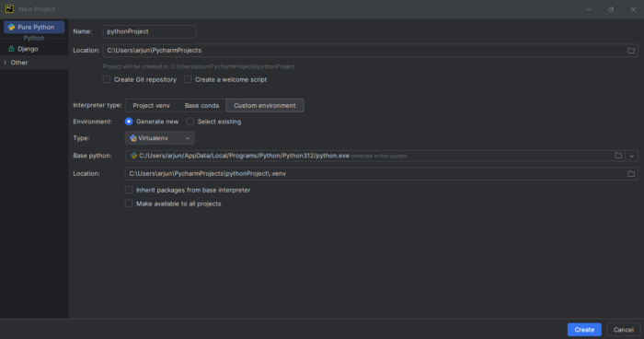Viewport: 644px width, 339px height.
Task: Enable Create Git repository checkbox
Action: [x=107, y=79]
